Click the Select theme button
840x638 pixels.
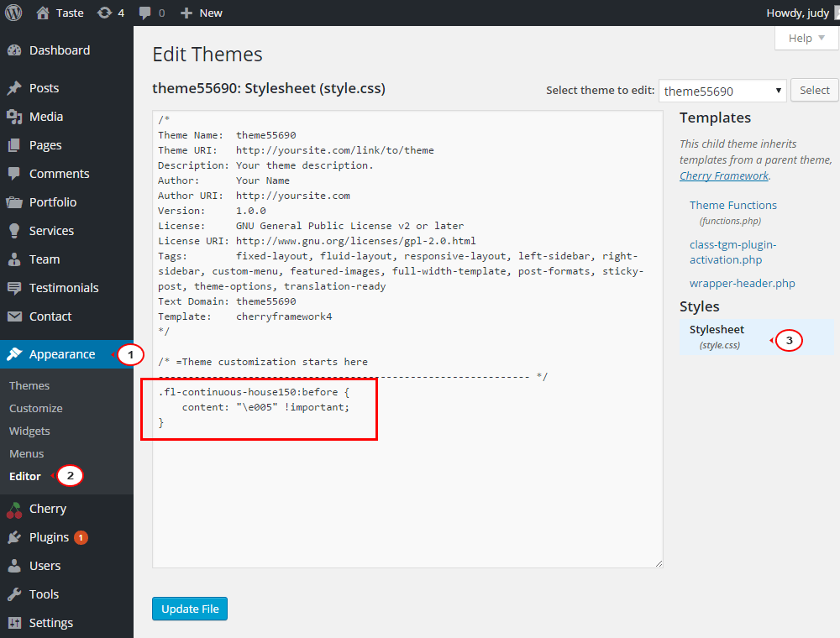pyautogui.click(x=814, y=91)
